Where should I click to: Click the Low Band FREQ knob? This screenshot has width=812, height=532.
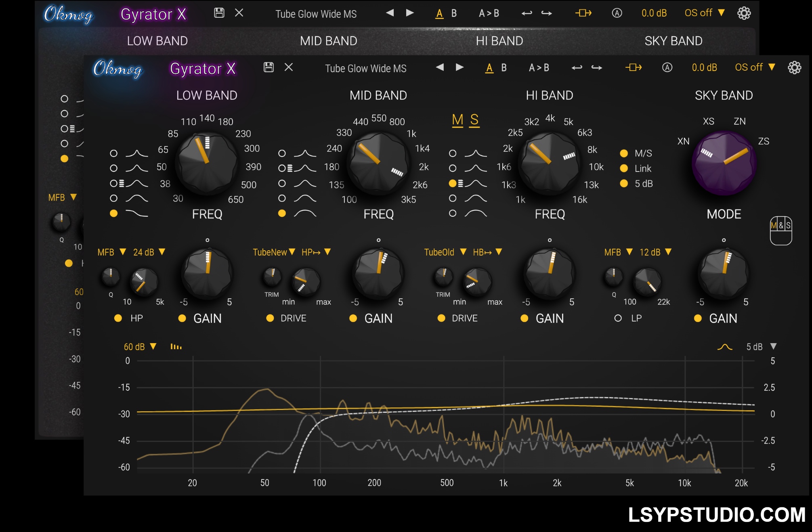(x=207, y=163)
